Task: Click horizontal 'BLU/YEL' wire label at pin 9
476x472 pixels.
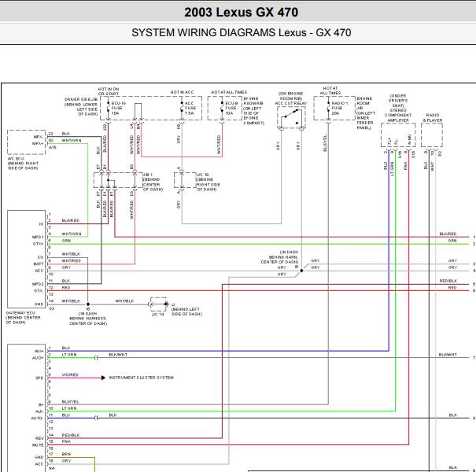Action: point(70,401)
